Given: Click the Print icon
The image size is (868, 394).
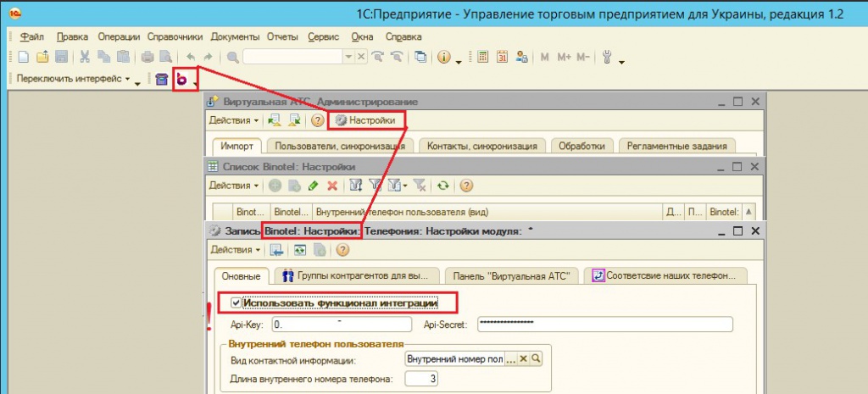Looking at the screenshot, I should (x=147, y=57).
